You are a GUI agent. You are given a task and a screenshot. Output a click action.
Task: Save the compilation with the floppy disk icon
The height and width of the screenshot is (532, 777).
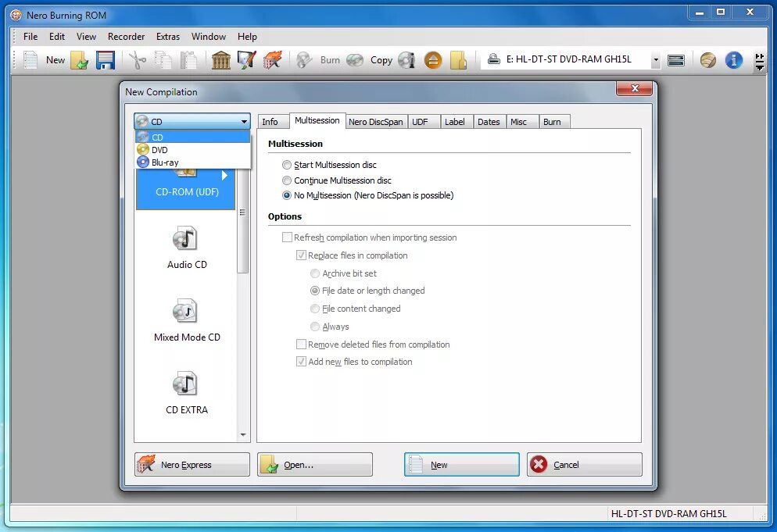105,60
